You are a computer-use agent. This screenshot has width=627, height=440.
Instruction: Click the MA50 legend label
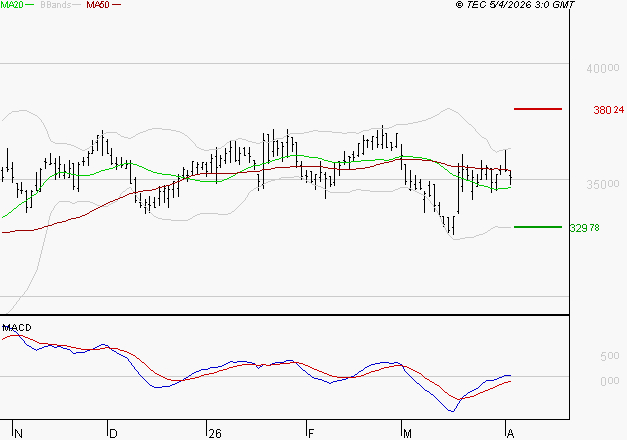point(98,5)
